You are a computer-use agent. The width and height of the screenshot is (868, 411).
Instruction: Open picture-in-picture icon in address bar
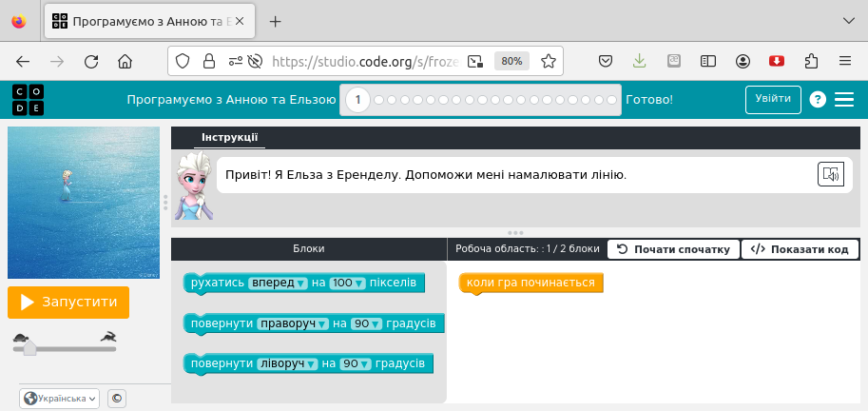pyautogui.click(x=475, y=61)
